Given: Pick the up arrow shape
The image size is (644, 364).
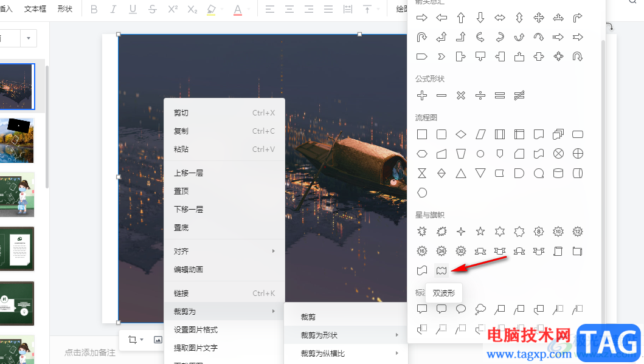Looking at the screenshot, I should tap(461, 18).
